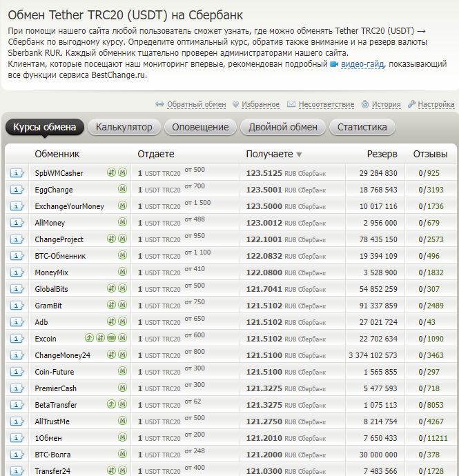This screenshot has height=476, width=459.
Task: Click the info icon beside AllMoney
Action: tap(17, 223)
